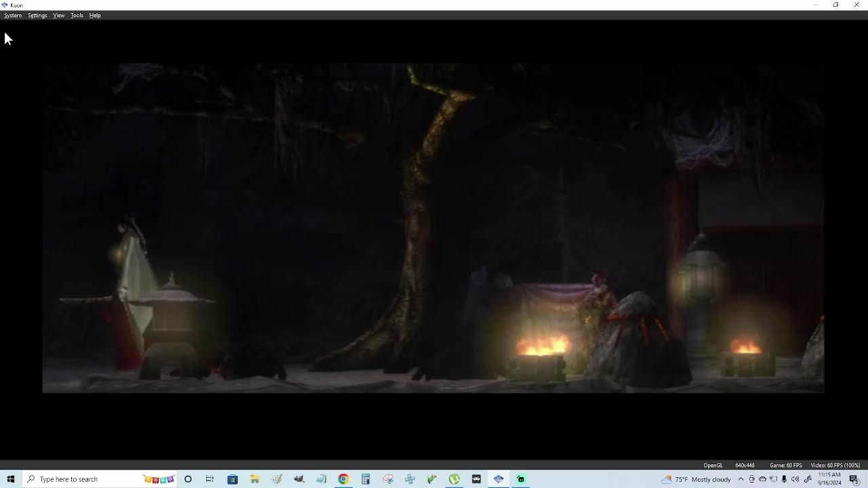
Task: Launch Calculator from the taskbar
Action: click(366, 479)
